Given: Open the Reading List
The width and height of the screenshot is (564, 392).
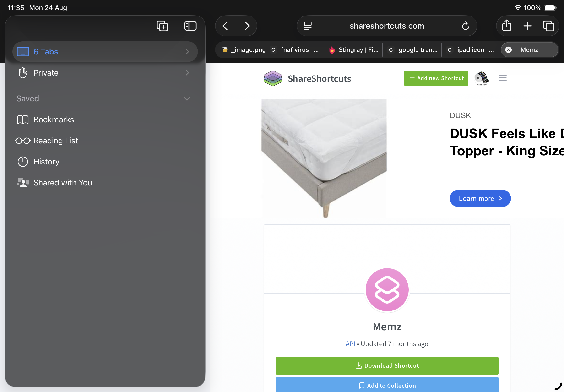Looking at the screenshot, I should pos(105,141).
